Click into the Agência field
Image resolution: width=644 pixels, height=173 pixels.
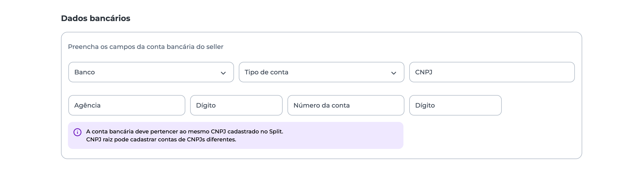pos(127,105)
